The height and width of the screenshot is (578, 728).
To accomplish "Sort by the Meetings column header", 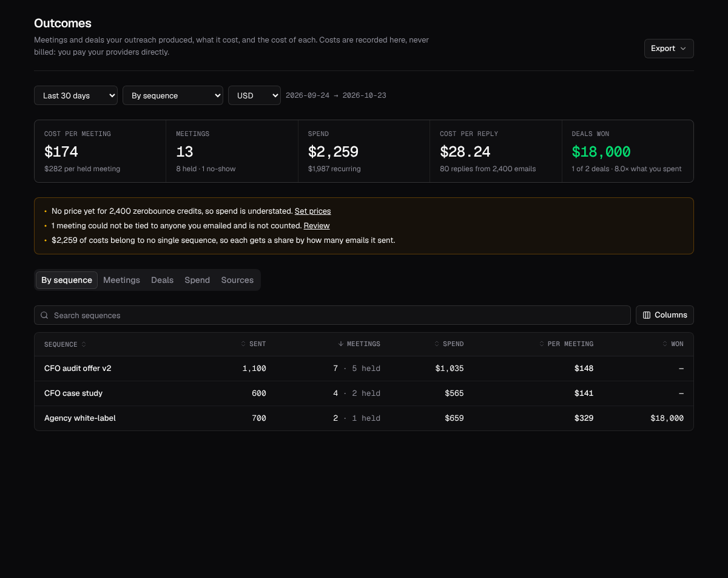I will click(x=359, y=344).
